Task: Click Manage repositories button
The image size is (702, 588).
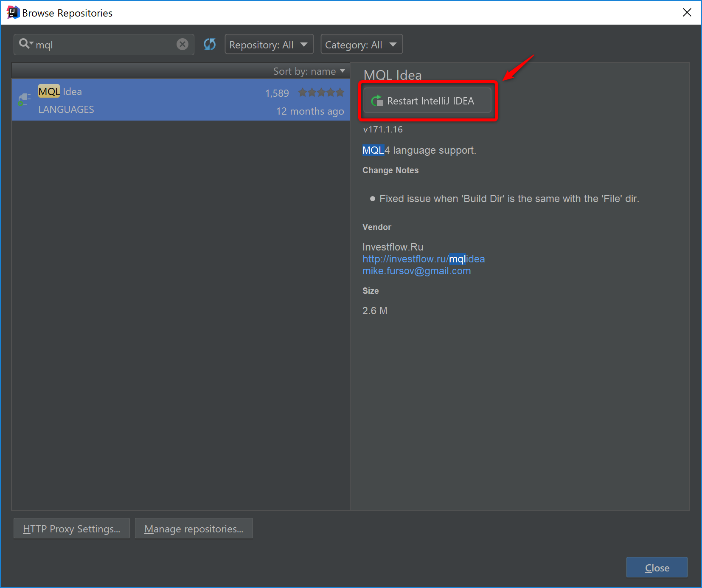Action: [x=194, y=529]
